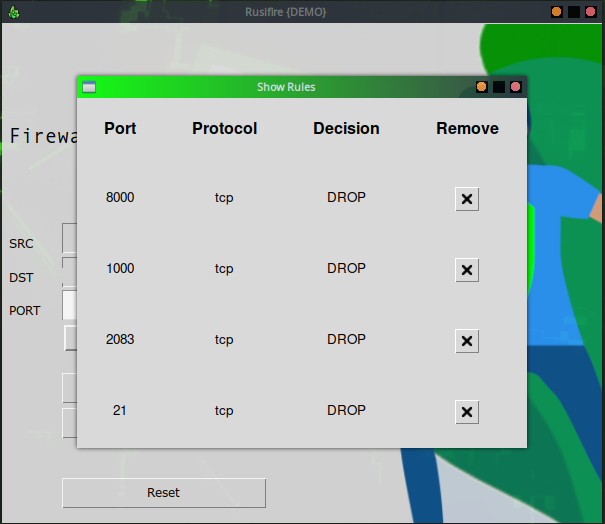Minimize the Rusifire main window
This screenshot has height=524, width=605.
point(557,12)
